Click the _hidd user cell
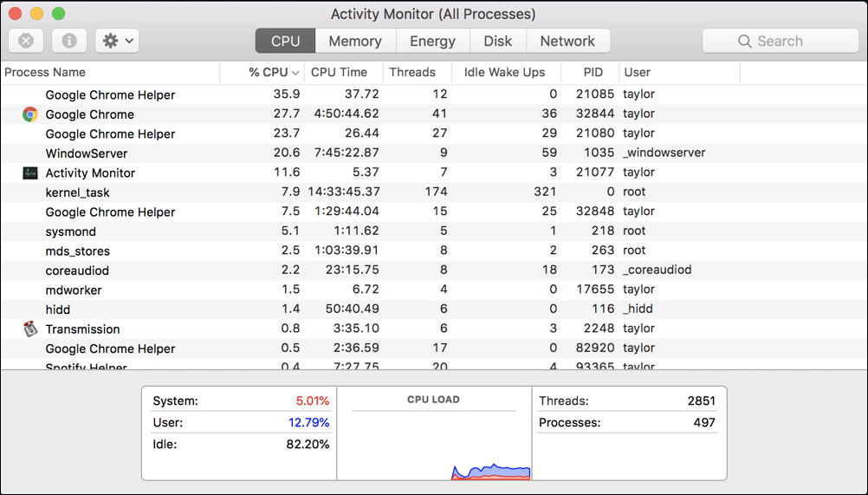This screenshot has width=868, height=495. [638, 309]
